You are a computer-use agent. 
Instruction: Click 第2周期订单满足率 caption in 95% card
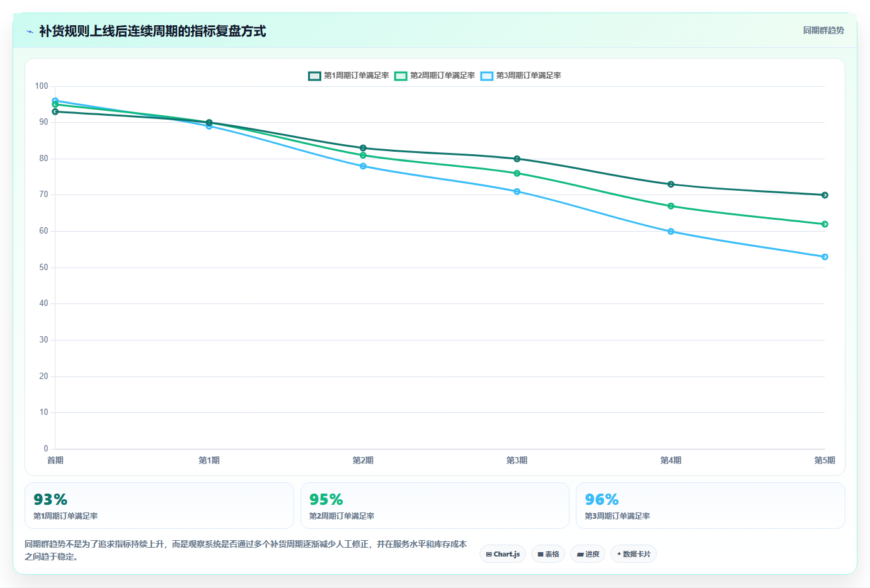click(341, 516)
